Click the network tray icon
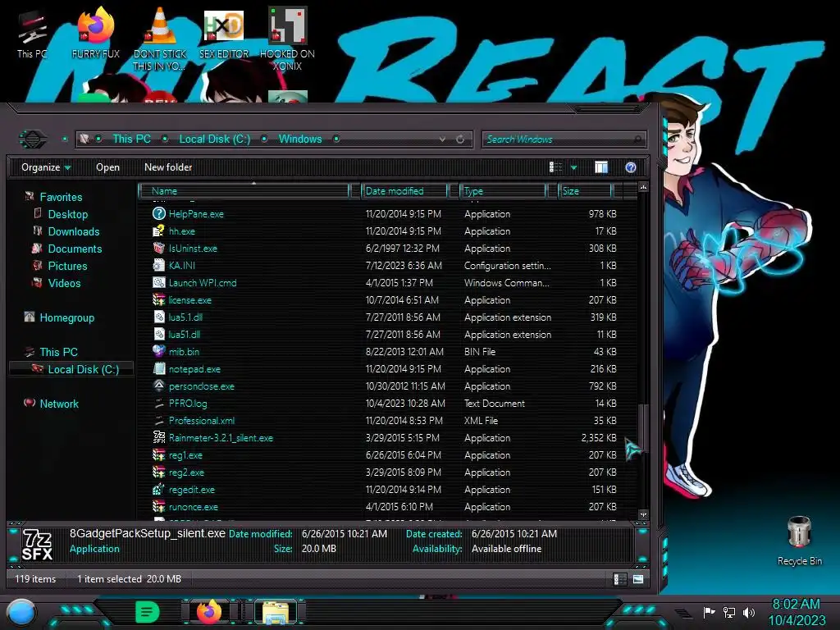Viewport: 840px width, 630px height. tap(728, 612)
